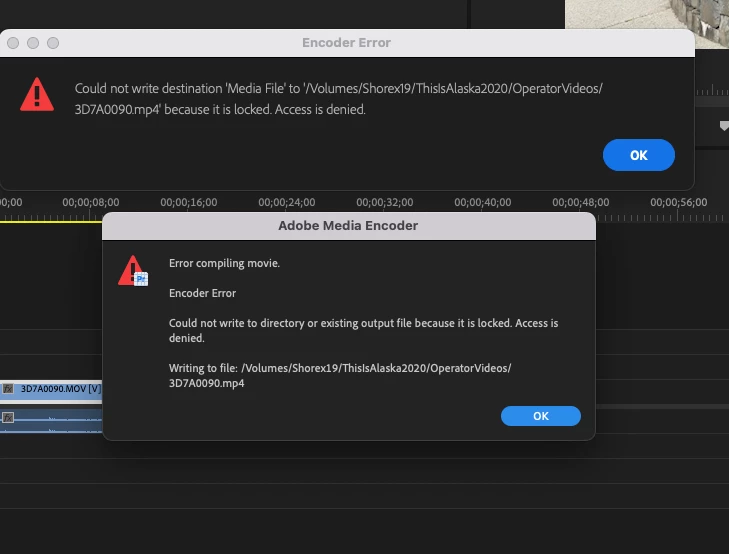Click the 'Could not write destination' message text

coord(338,99)
